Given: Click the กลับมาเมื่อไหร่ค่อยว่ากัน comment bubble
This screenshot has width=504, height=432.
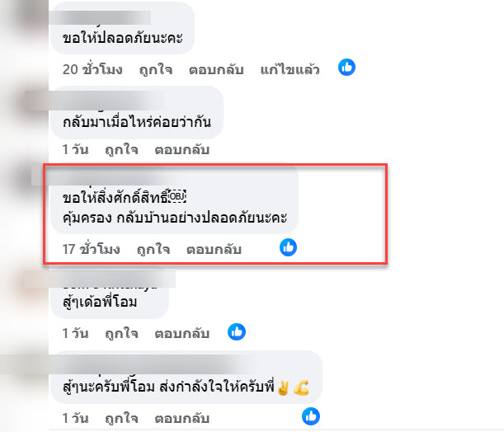Looking at the screenshot, I should tap(137, 121).
